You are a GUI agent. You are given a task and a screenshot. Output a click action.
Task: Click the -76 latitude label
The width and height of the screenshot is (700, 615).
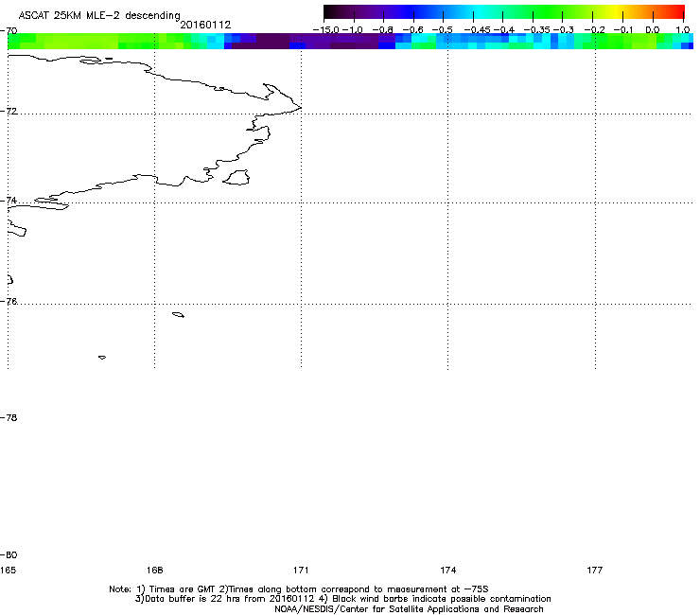9,302
